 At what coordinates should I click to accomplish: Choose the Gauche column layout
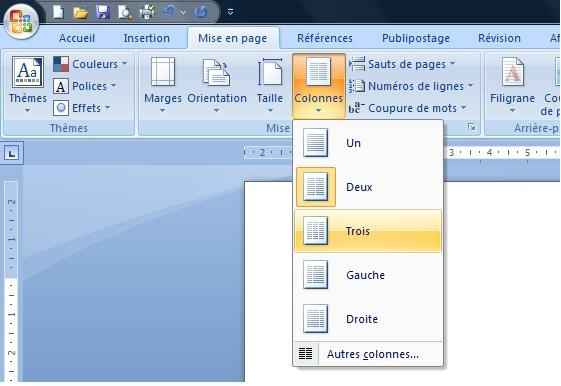368,275
